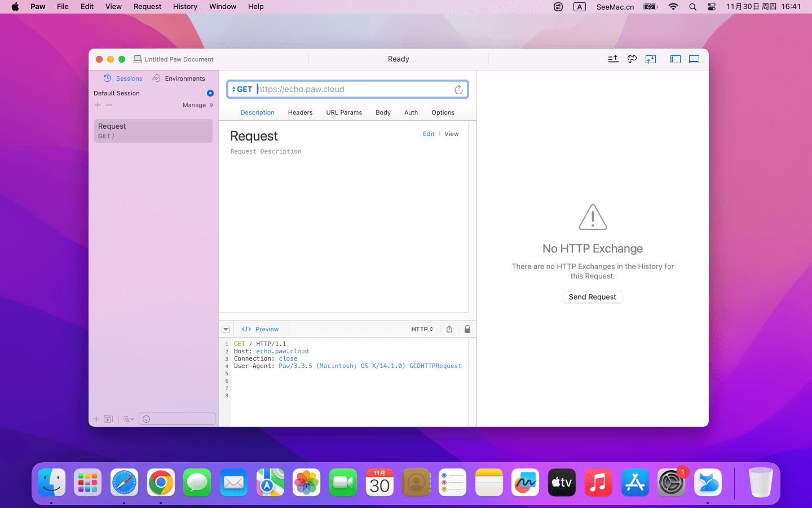Viewport: 812px width, 508px height.
Task: Open Google Chrome from the Dock
Action: (x=161, y=483)
